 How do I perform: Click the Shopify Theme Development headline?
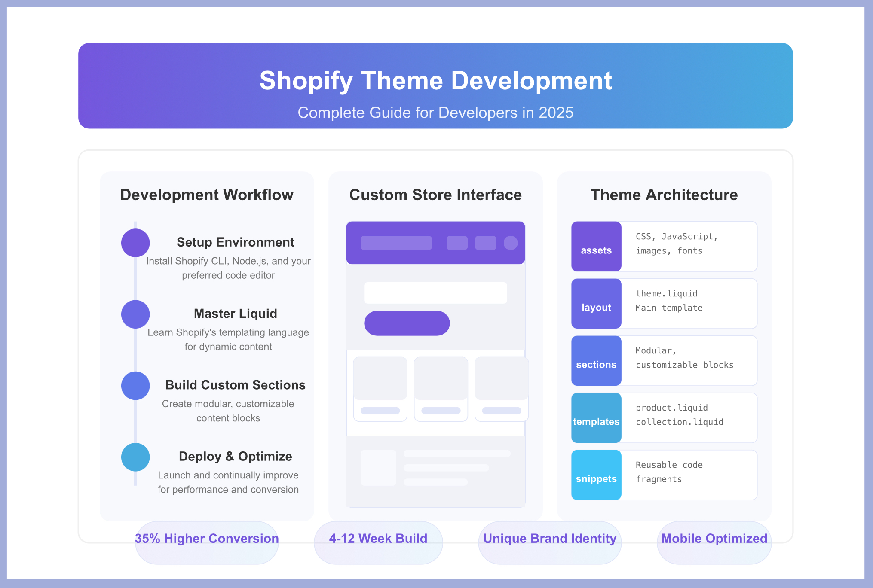coord(435,80)
